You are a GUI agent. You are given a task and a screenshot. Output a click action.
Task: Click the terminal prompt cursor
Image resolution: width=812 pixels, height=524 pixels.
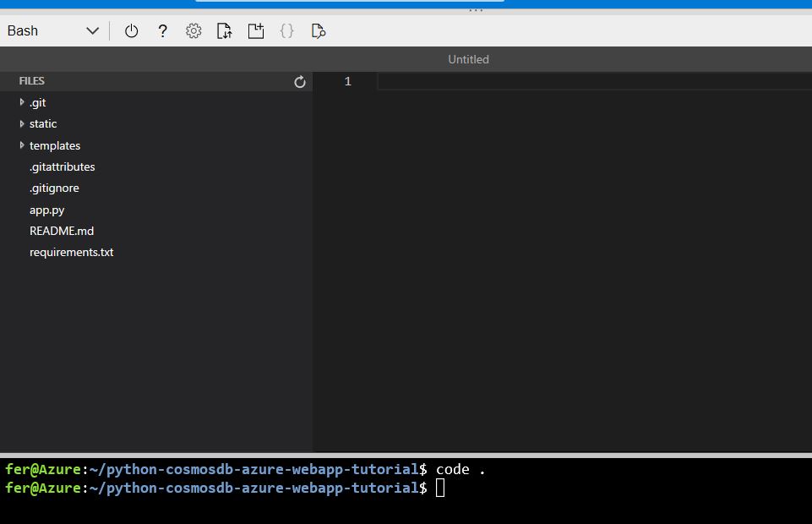[440, 488]
